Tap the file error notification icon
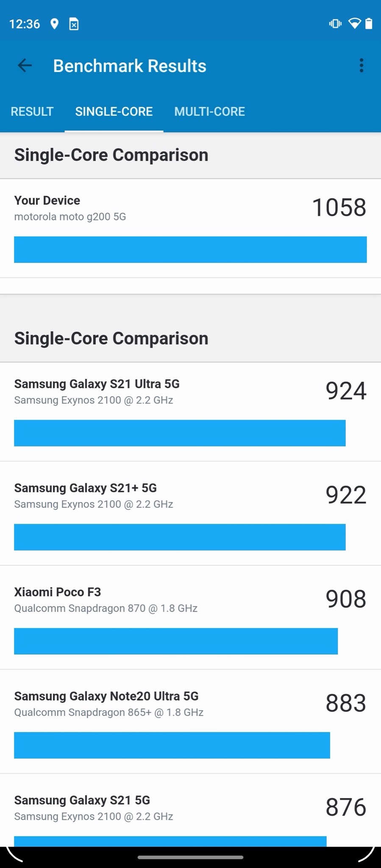 coord(74,24)
